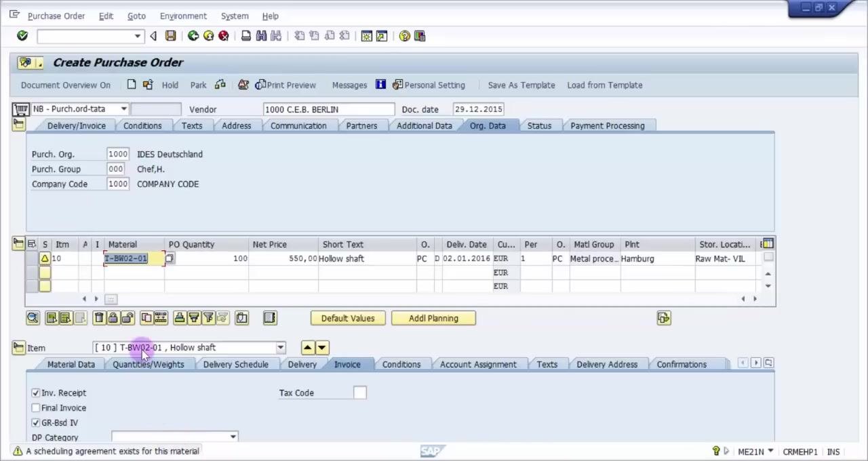Switch to the Delivery/Invoice header tab
868x461 pixels.
(76, 125)
